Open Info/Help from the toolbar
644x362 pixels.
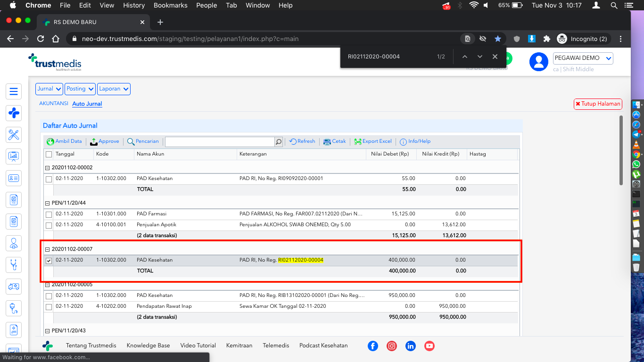click(x=415, y=141)
